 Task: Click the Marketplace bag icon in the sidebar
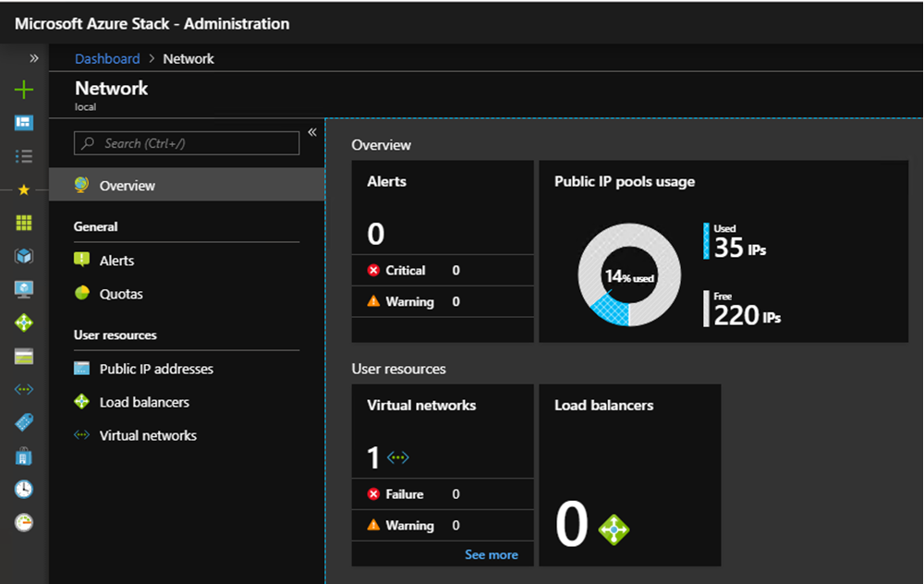24,456
